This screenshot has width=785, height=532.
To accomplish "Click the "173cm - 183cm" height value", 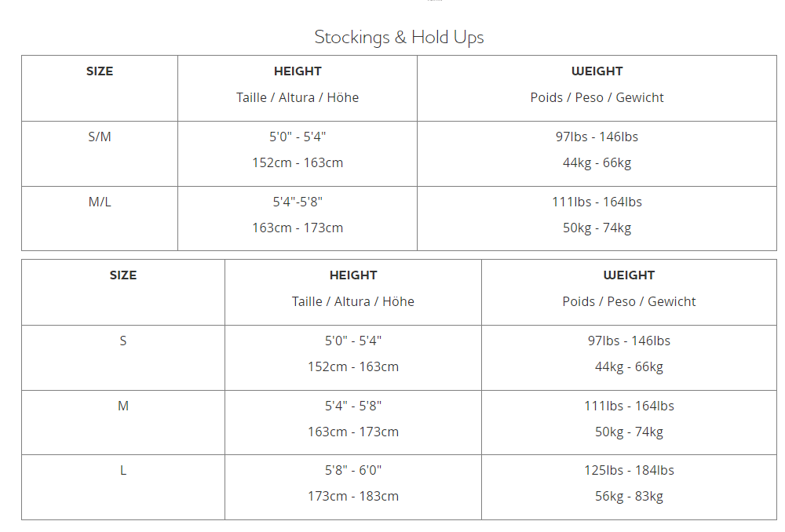I will pyautogui.click(x=353, y=496).
